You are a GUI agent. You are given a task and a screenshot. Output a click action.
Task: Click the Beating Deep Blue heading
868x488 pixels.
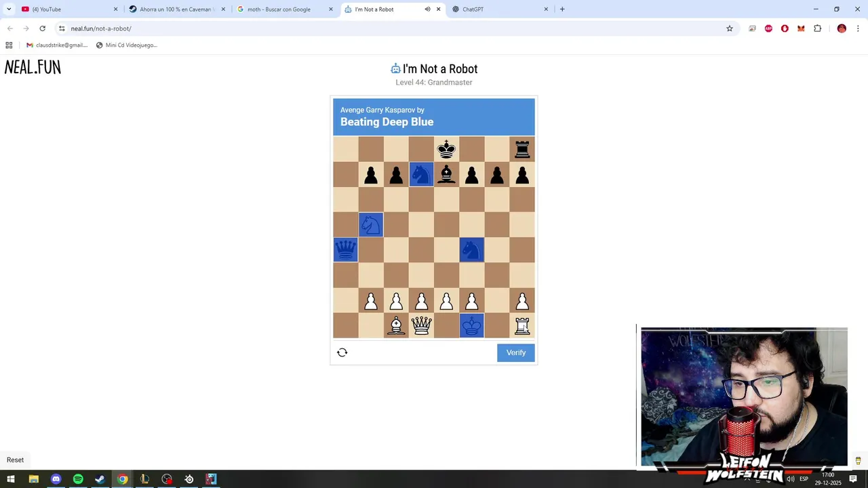pyautogui.click(x=387, y=122)
